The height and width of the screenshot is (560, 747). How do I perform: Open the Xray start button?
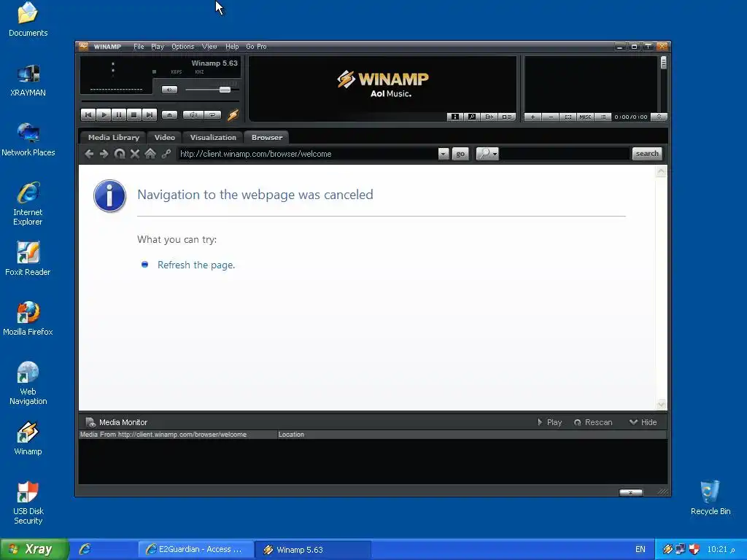tap(34, 549)
